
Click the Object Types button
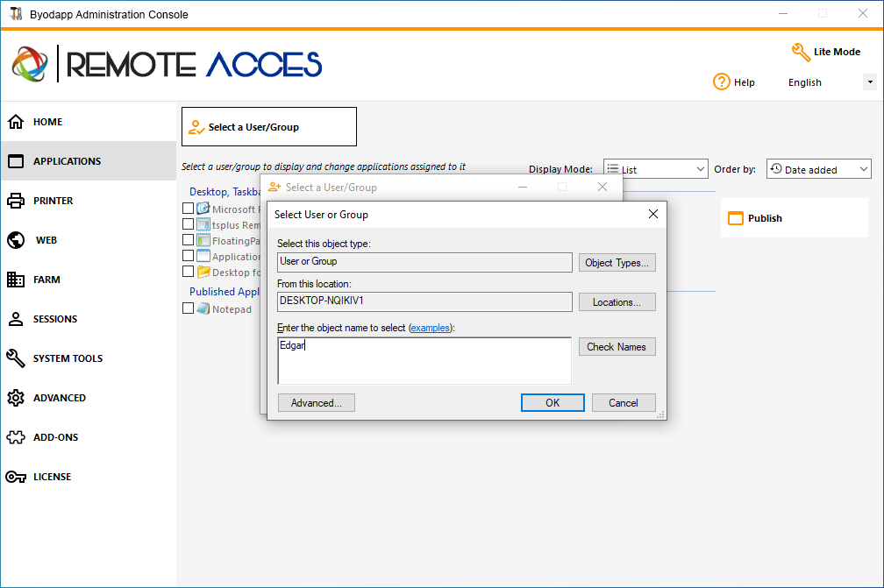tap(617, 263)
